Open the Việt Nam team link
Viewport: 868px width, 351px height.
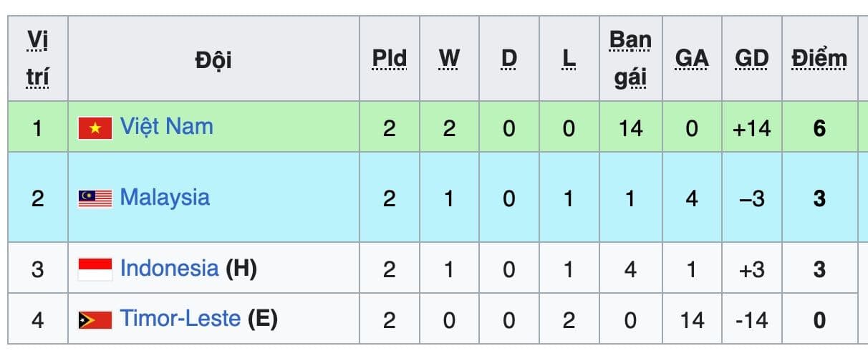166,127
